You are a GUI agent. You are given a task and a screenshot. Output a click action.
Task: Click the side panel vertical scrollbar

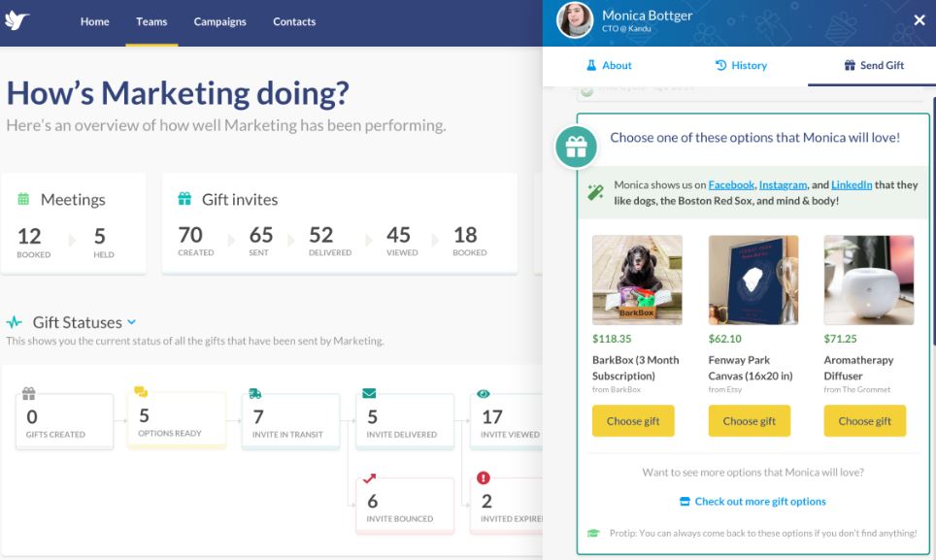[934, 220]
